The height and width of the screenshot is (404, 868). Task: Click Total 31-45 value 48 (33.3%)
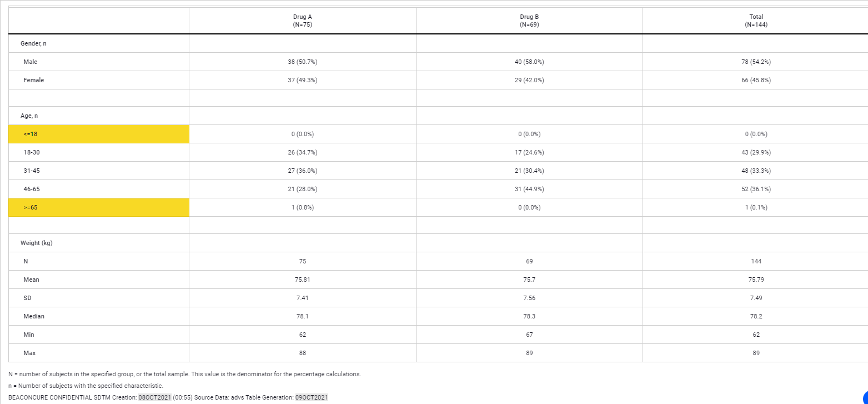click(x=755, y=171)
